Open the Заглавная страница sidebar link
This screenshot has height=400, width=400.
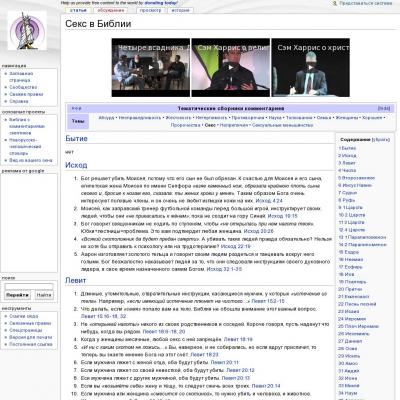click(21, 77)
